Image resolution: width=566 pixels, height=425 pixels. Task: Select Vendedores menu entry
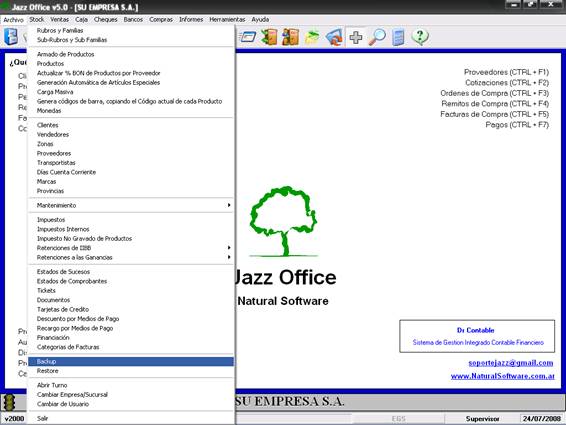click(131, 134)
